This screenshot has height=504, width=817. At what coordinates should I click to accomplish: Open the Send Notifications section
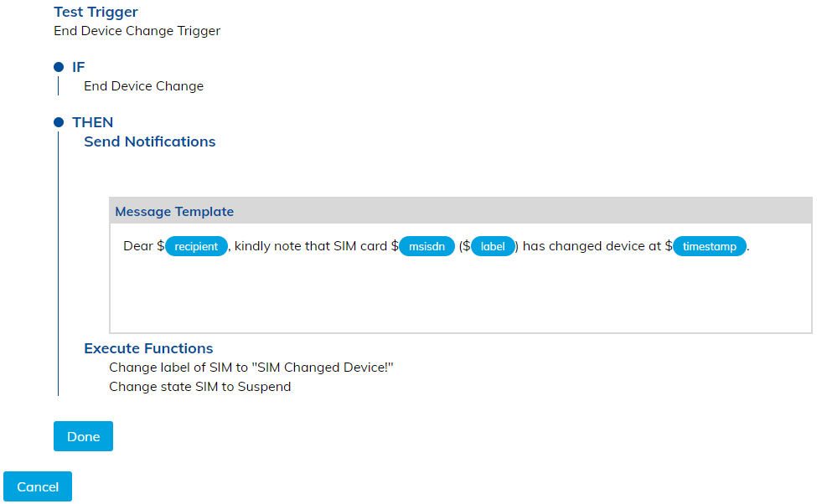click(149, 141)
